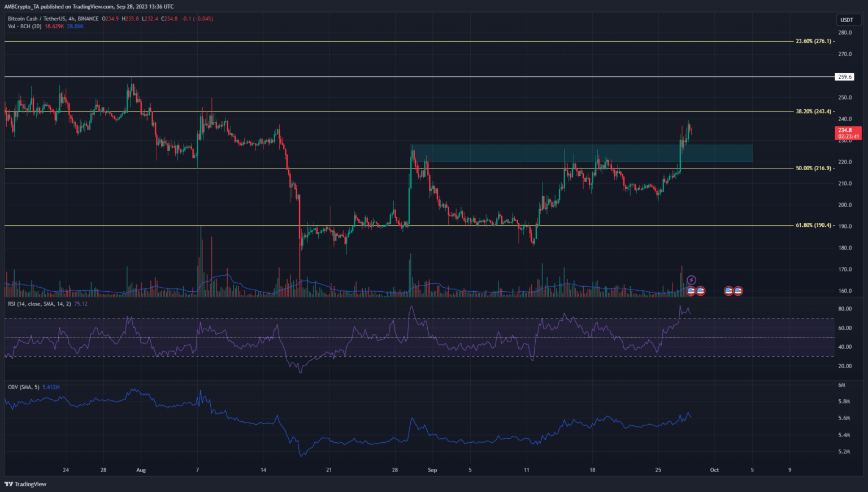The image size is (868, 492).
Task: Click the Vol · BCH (20) indicator legend
Action: pyautogui.click(x=24, y=27)
